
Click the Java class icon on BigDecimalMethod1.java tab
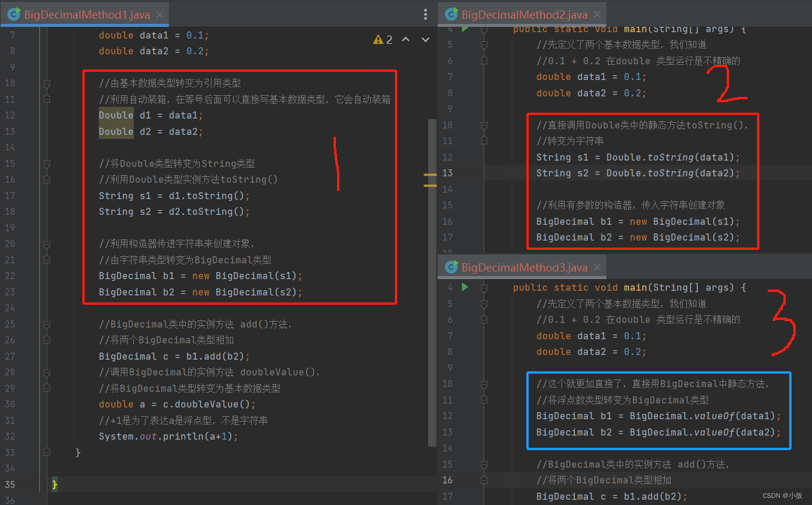(x=13, y=14)
